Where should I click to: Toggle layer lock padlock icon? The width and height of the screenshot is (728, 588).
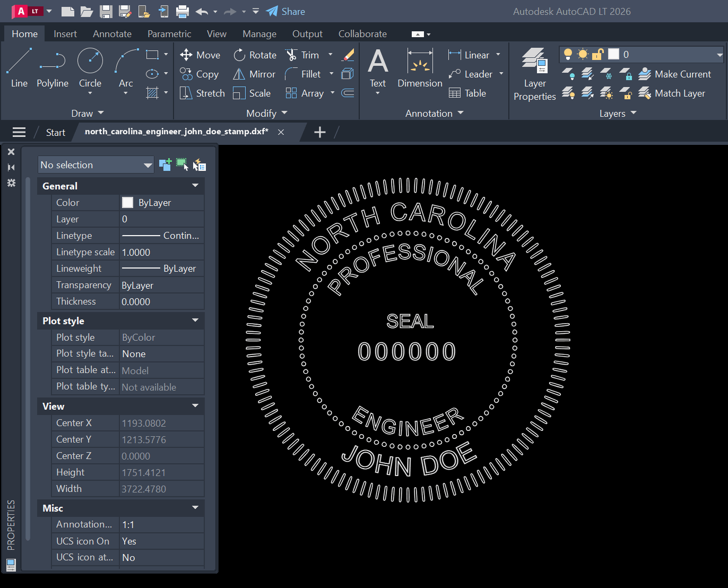coord(597,54)
